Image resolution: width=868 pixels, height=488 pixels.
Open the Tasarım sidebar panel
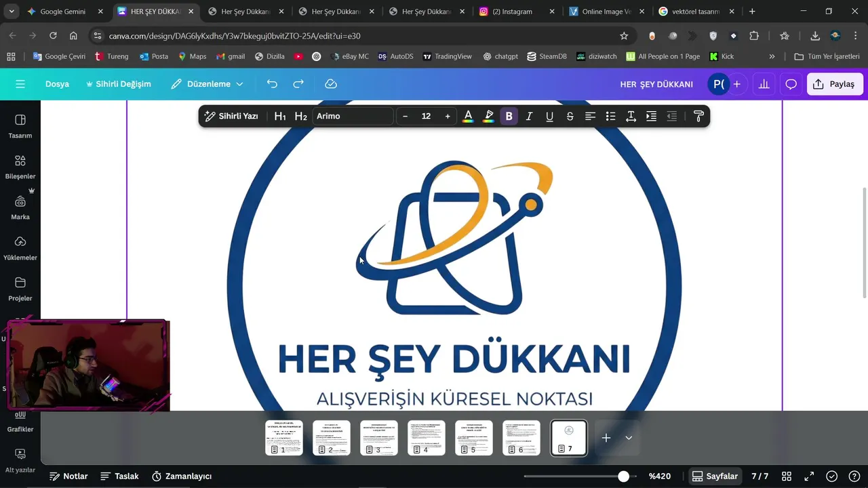[20, 126]
